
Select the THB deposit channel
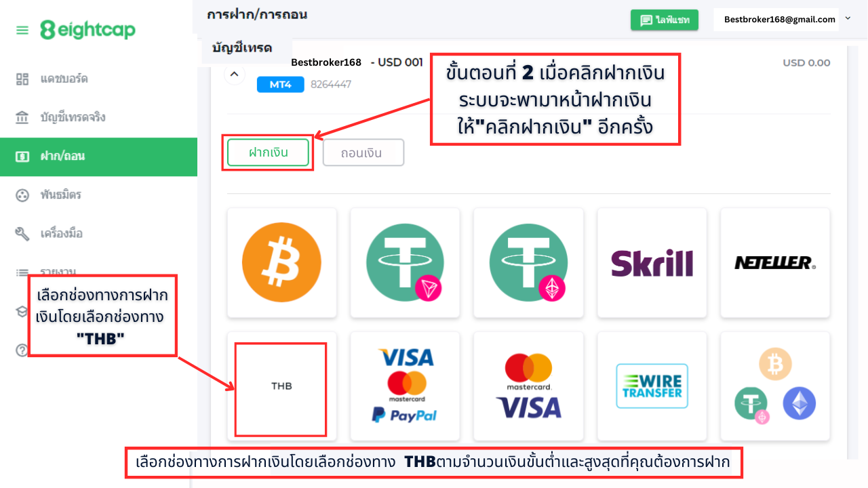(281, 386)
